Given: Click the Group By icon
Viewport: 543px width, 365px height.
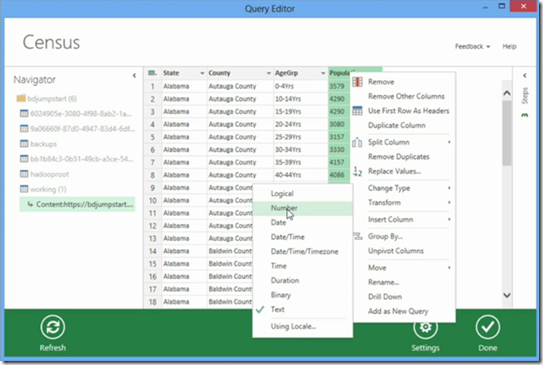Looking at the screenshot, I should 357,237.
